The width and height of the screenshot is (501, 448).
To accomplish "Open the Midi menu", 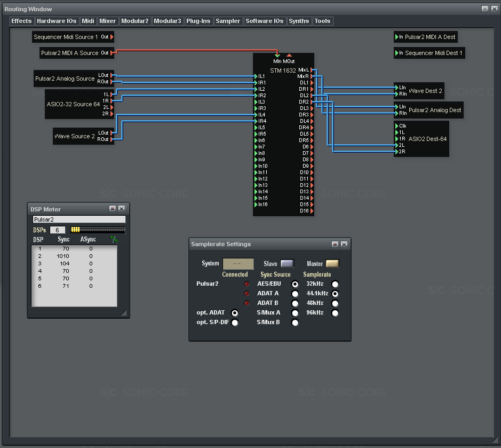I will 88,21.
